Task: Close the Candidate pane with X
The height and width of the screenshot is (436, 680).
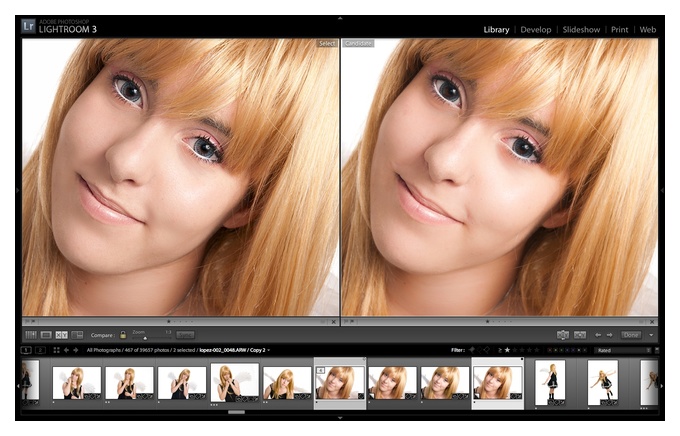Action: click(x=652, y=322)
